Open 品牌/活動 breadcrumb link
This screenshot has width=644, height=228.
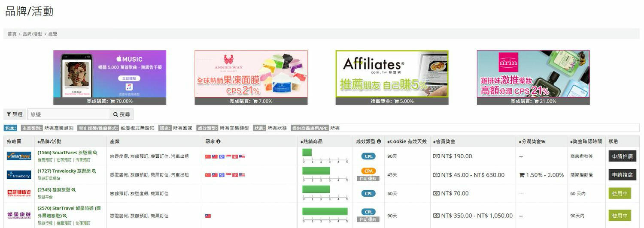click(32, 34)
